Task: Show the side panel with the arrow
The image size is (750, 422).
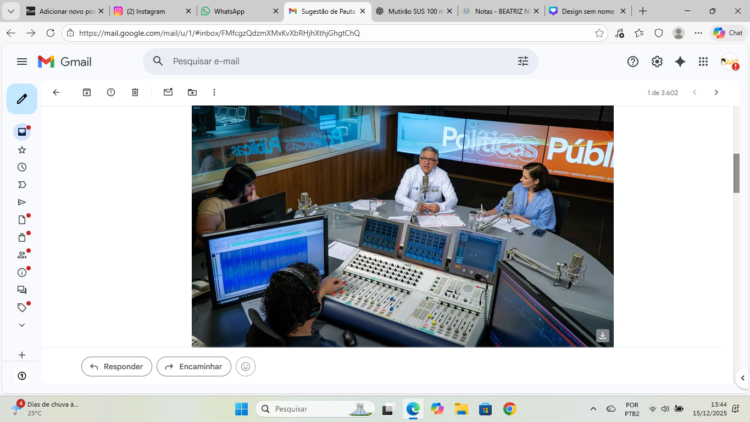Action: coord(742,378)
